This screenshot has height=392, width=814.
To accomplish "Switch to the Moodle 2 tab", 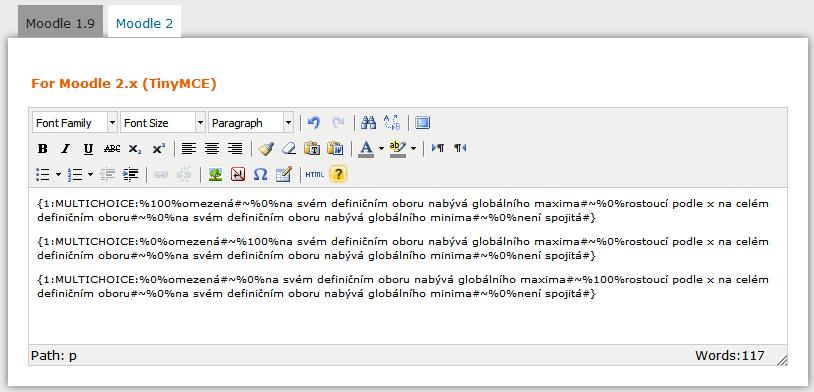I will (144, 23).
